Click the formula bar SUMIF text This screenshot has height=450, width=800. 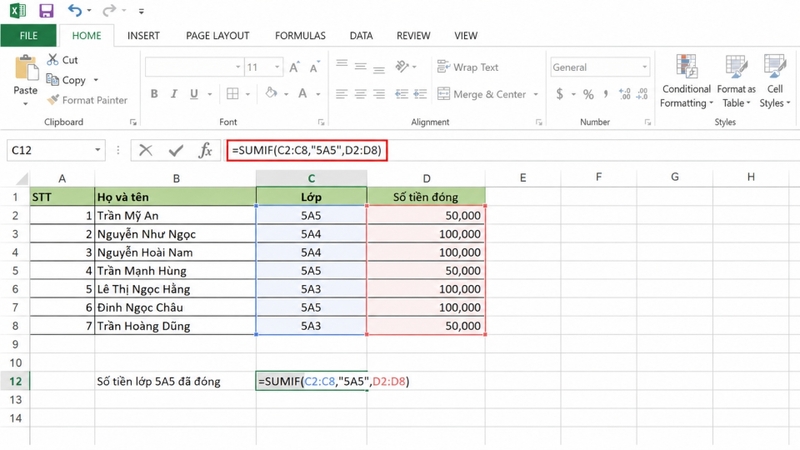(x=307, y=151)
